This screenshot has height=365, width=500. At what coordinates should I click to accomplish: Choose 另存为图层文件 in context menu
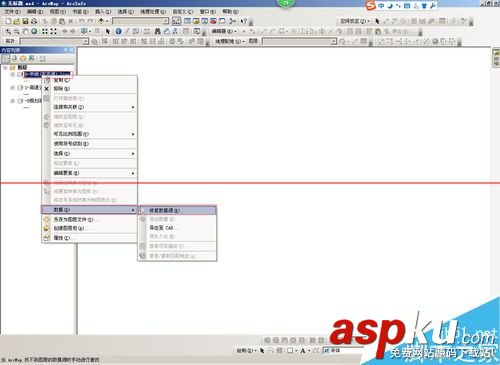[x=89, y=220]
